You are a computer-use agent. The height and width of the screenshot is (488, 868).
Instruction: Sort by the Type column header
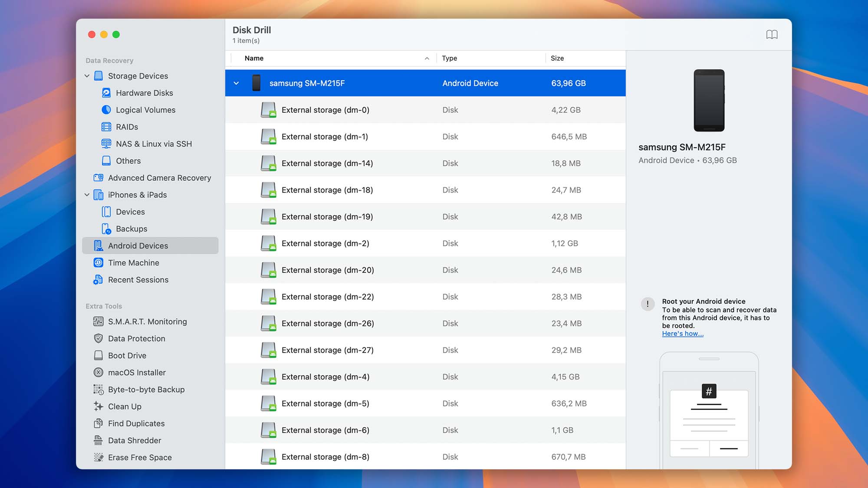(449, 58)
